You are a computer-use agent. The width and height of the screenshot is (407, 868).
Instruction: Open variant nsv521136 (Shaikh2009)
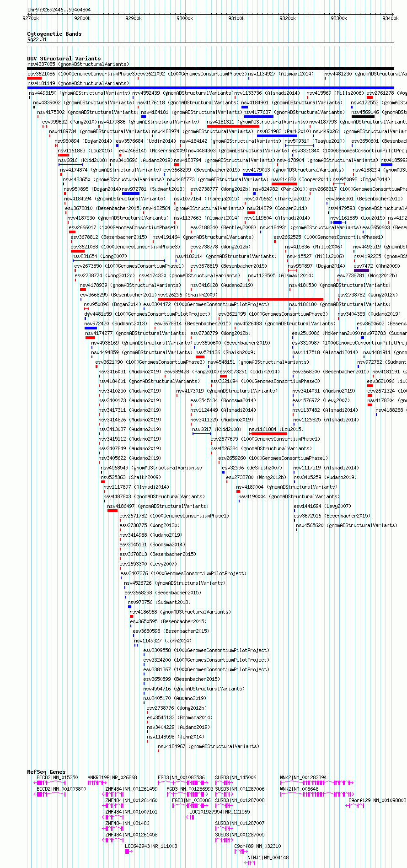[225, 352]
